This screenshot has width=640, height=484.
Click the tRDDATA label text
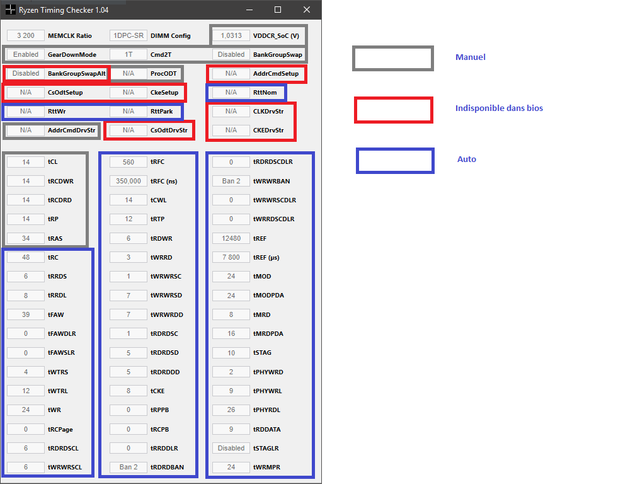(267, 429)
